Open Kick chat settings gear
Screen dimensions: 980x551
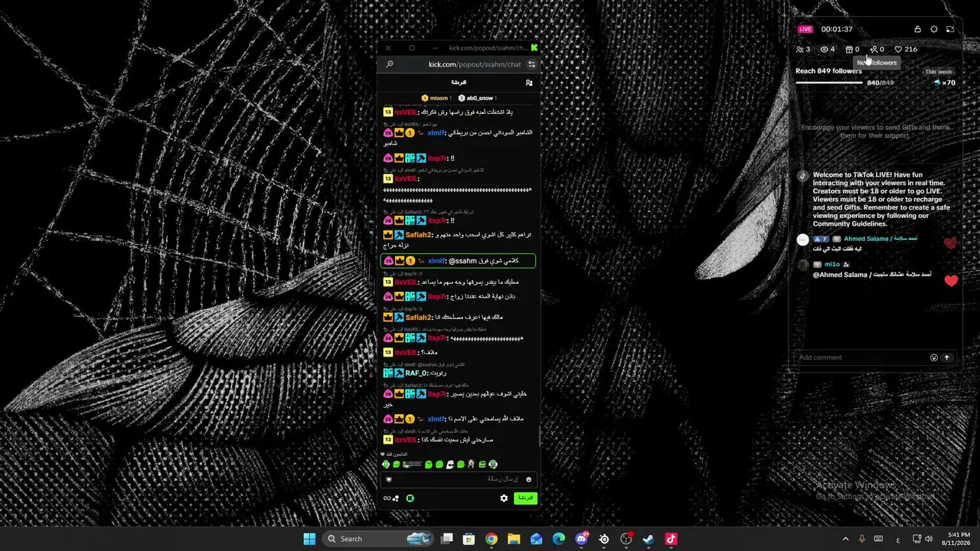(504, 498)
